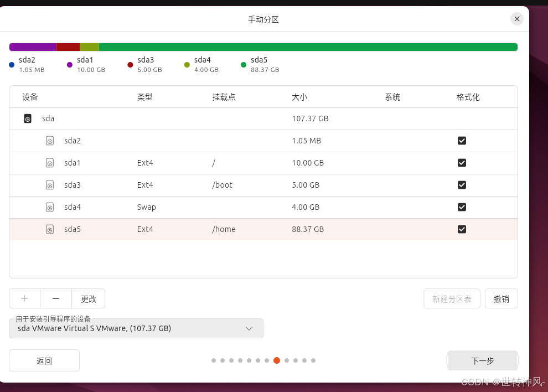This screenshot has height=392, width=548.
Task: Close the manual partitioning dialog
Action: pos(517,19)
